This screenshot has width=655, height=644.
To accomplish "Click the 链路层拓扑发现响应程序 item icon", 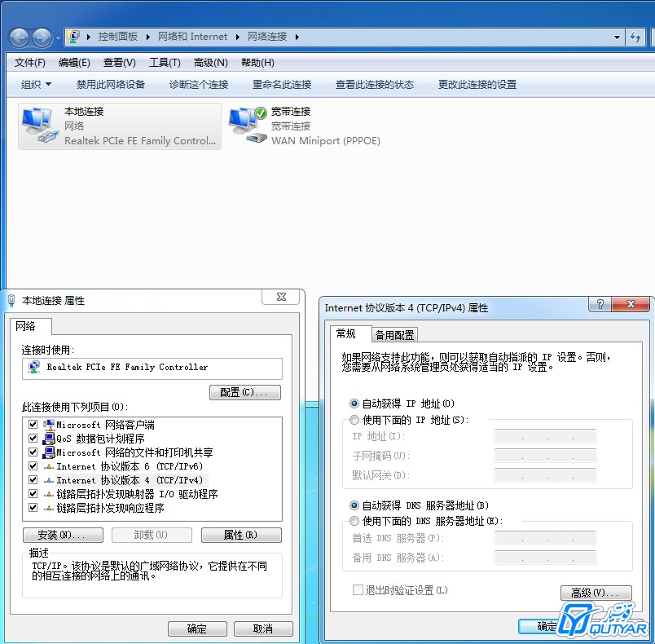I will tap(49, 508).
